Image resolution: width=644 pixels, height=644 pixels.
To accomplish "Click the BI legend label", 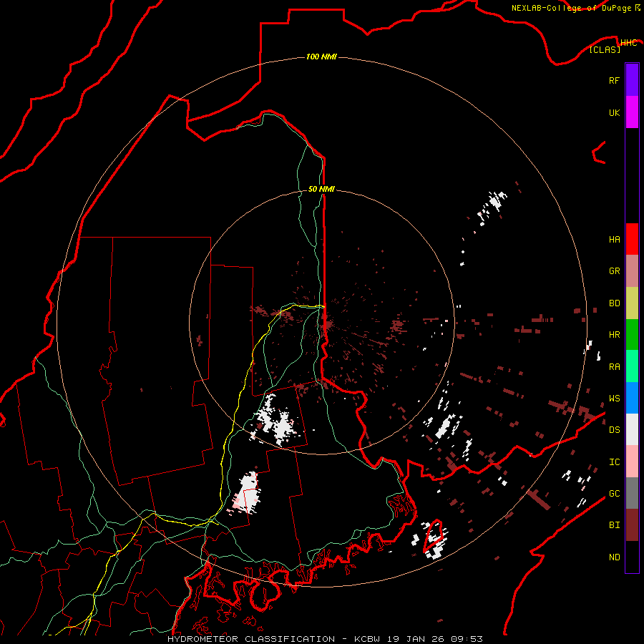I will pyautogui.click(x=614, y=525).
